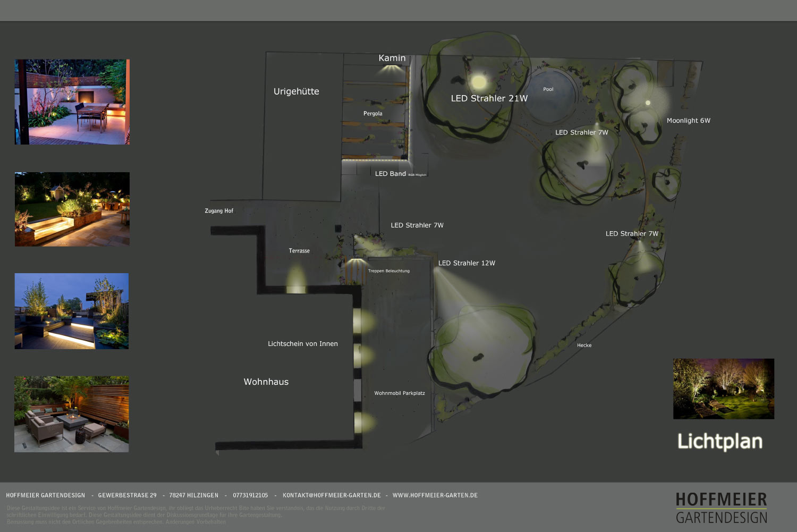Screen dimensions: 797x532
Task: Click the LED Band label
Action: click(x=390, y=174)
